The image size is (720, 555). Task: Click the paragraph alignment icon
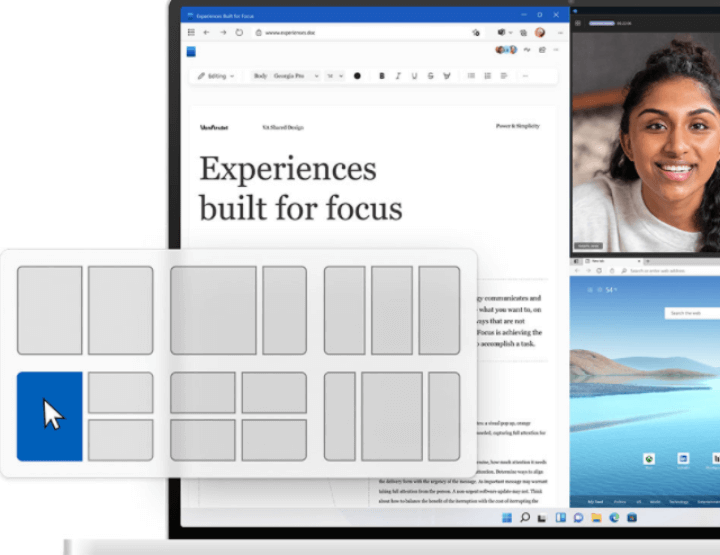click(504, 76)
